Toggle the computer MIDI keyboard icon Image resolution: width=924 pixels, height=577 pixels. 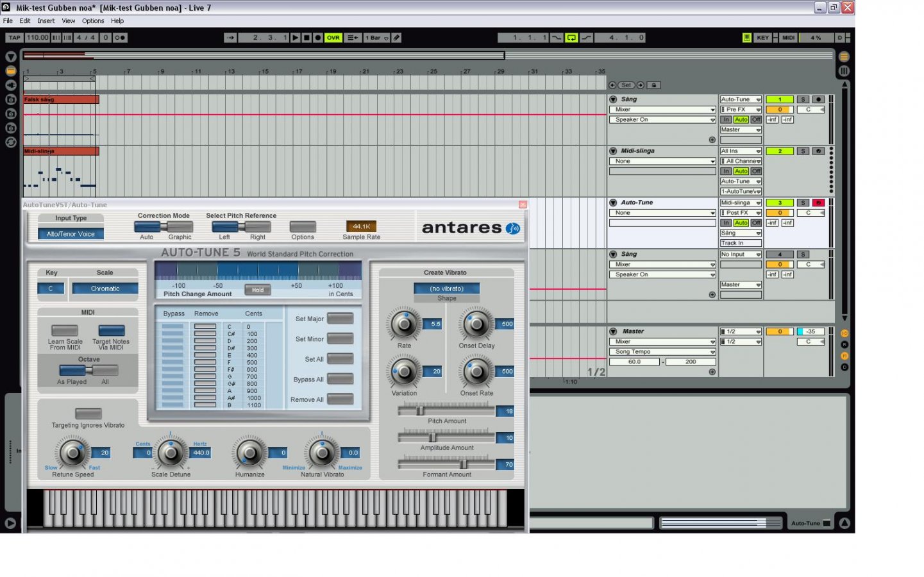click(x=746, y=38)
